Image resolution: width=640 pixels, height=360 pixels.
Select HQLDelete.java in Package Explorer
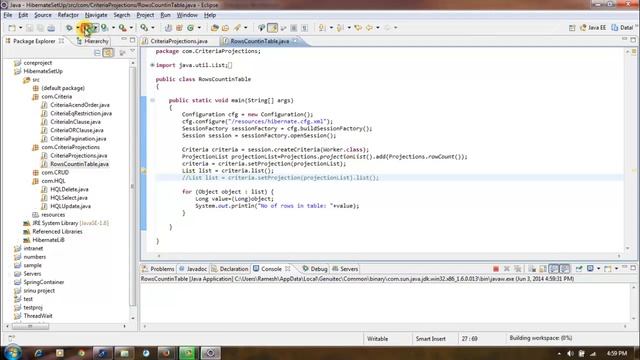coord(69,189)
